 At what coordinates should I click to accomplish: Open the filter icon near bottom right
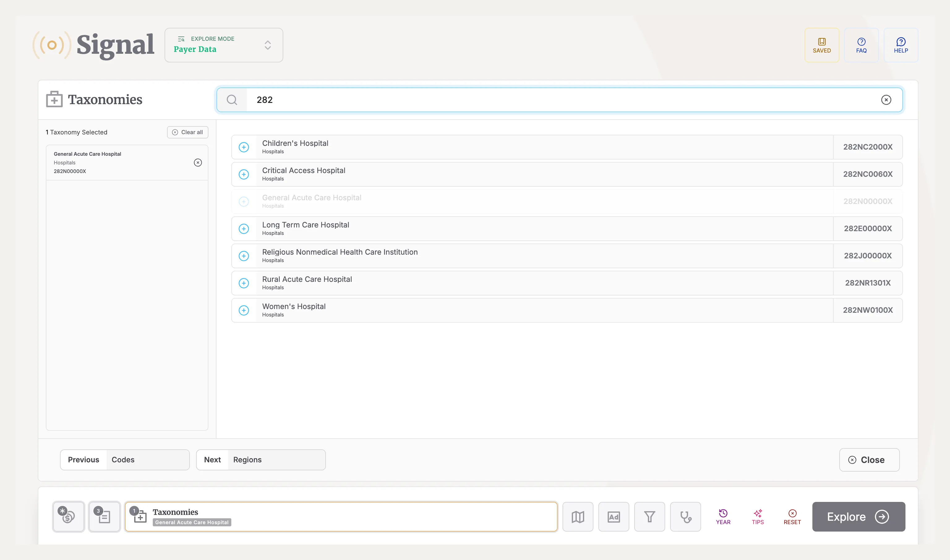pyautogui.click(x=649, y=517)
